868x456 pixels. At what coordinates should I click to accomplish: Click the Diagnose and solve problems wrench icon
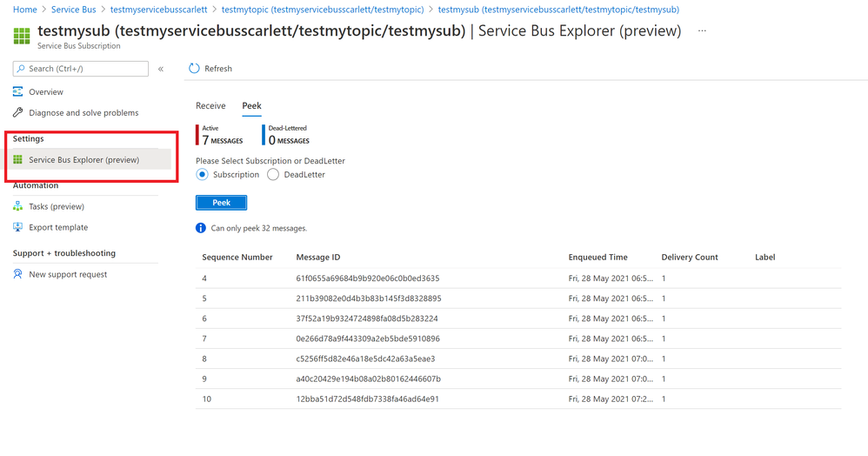pos(17,112)
